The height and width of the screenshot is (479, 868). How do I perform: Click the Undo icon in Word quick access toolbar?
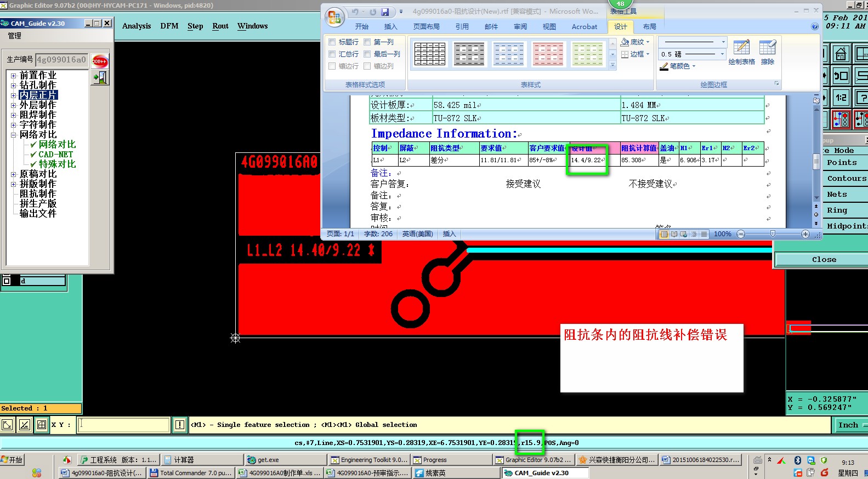(355, 12)
